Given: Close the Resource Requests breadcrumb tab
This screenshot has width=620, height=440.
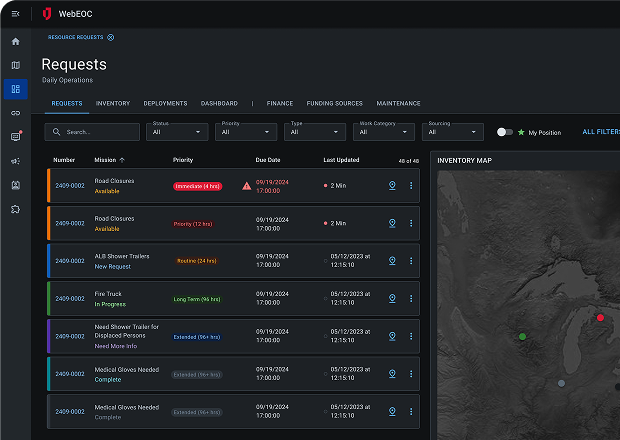Looking at the screenshot, I should [x=110, y=37].
